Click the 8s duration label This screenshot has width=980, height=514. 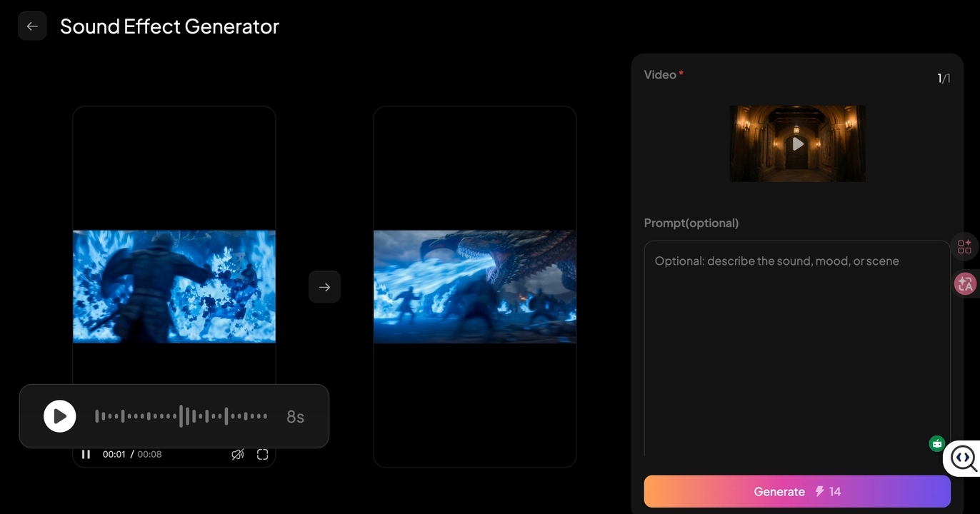pyautogui.click(x=295, y=416)
